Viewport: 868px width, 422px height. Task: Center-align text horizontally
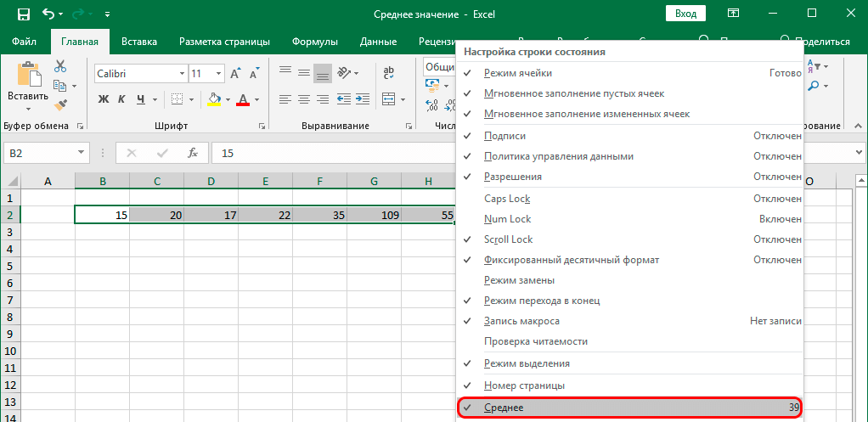(x=303, y=99)
